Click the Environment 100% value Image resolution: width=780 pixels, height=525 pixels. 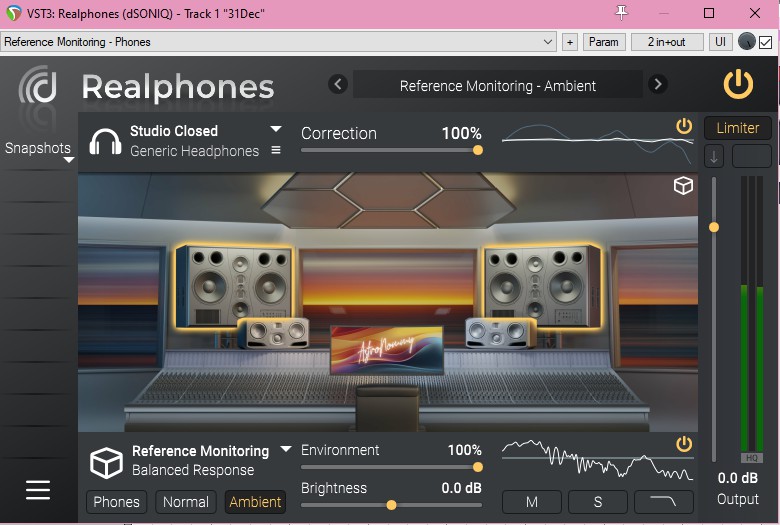(x=464, y=450)
